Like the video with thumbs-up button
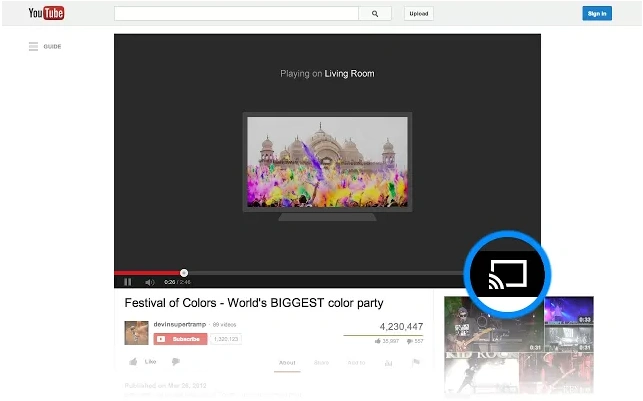The image size is (643, 401). tap(133, 362)
